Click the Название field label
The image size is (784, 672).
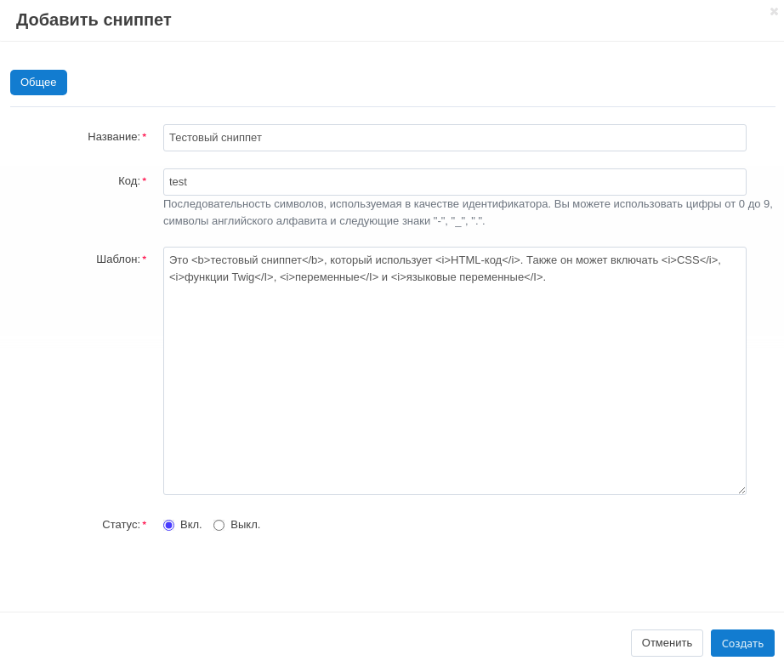click(x=113, y=137)
